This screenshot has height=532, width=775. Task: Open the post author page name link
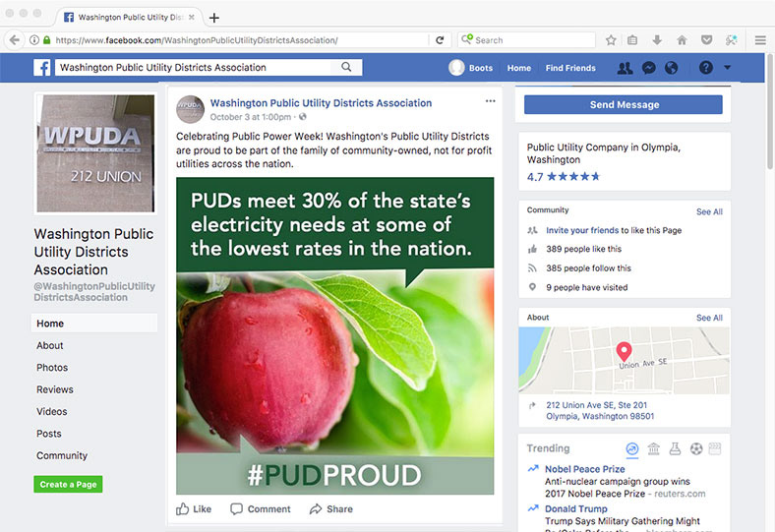321,102
